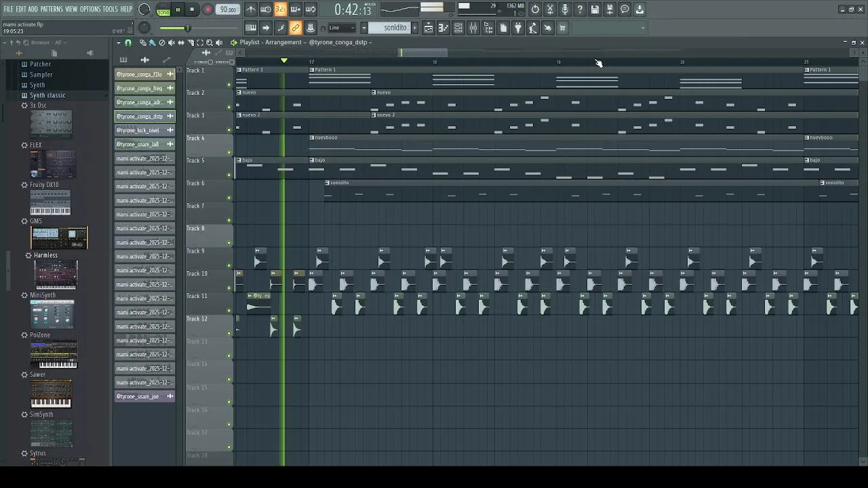Toggle the active link-to-controller icon

[x=296, y=28]
